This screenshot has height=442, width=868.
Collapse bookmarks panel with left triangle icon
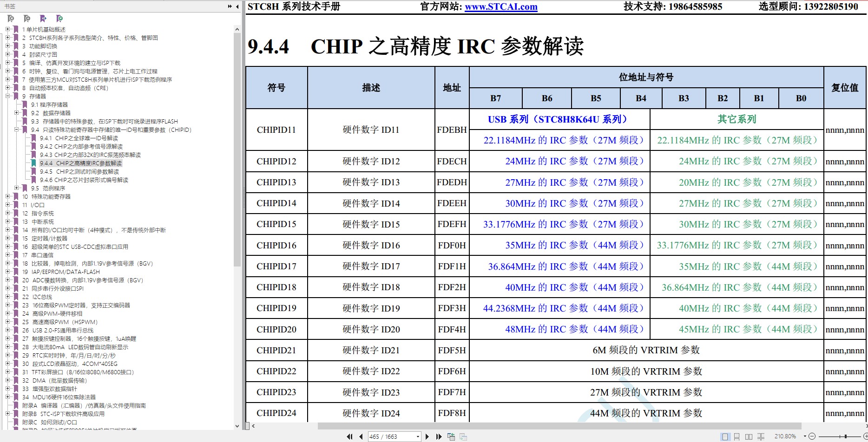point(237,6)
